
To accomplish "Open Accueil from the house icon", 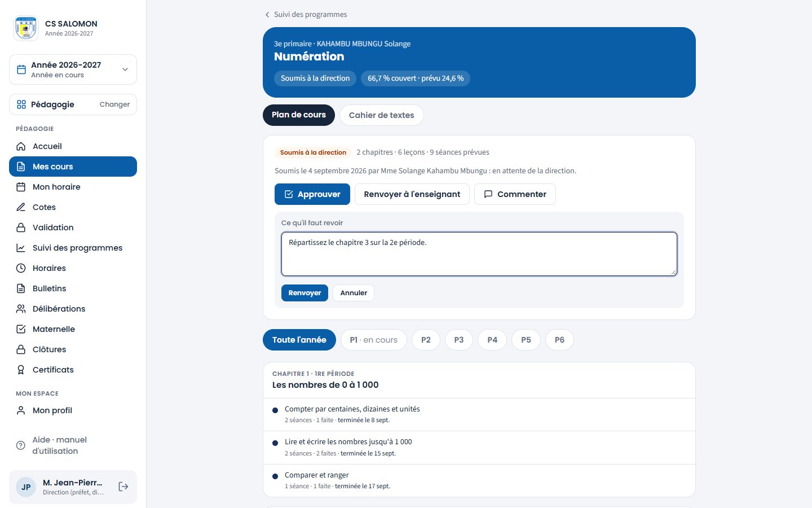I will click(21, 146).
